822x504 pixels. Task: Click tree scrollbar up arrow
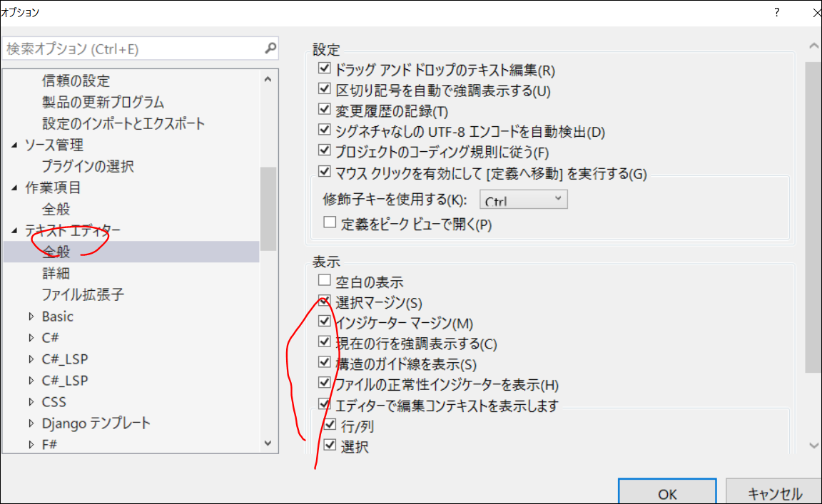268,80
